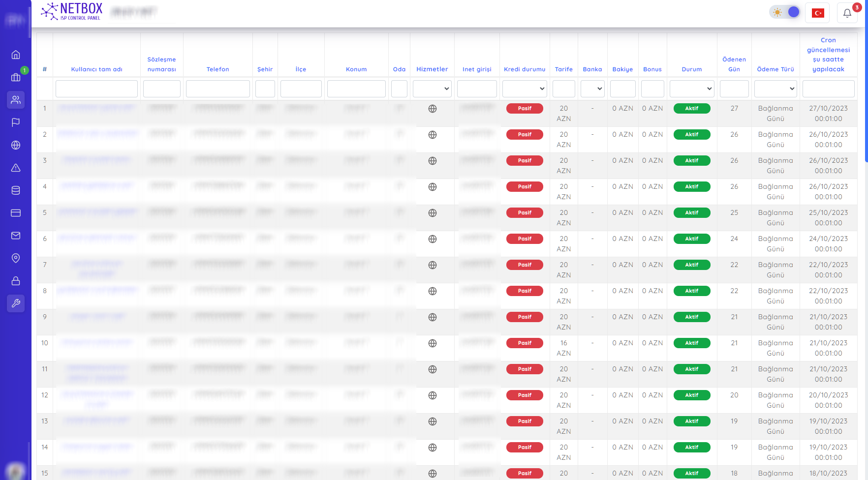
Task: Sort by Kullanıcı tam adı column header
Action: (96, 69)
